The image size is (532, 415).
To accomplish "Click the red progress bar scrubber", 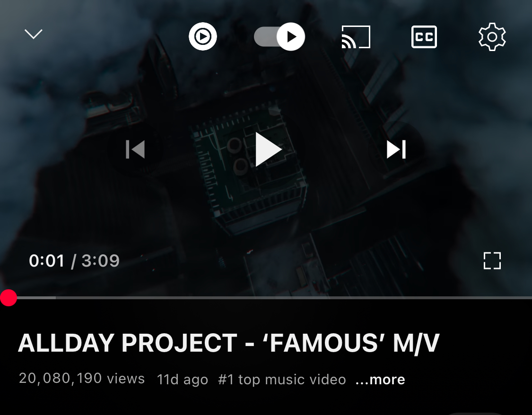I will pos(8,298).
